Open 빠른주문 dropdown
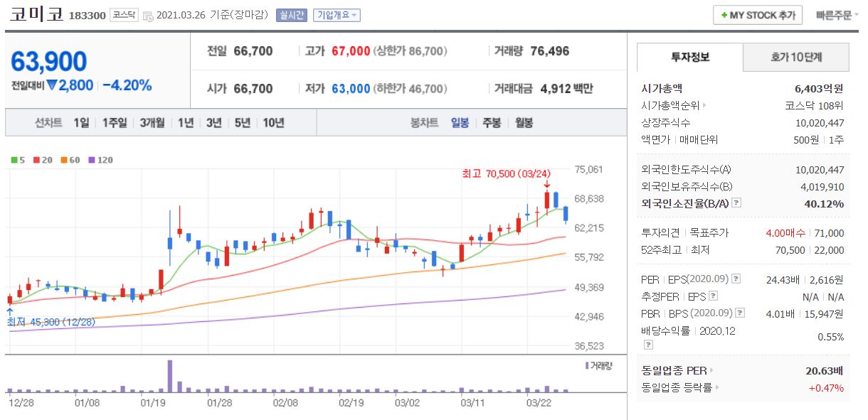Viewport: 868px width, 420px height. click(x=837, y=15)
